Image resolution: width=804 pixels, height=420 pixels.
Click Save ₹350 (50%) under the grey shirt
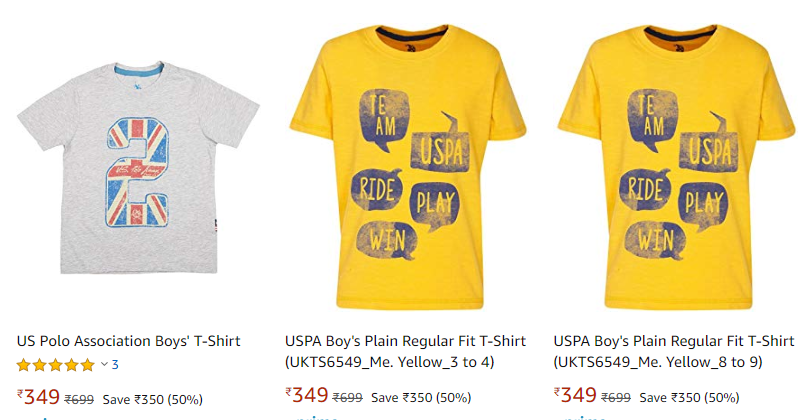point(153,399)
